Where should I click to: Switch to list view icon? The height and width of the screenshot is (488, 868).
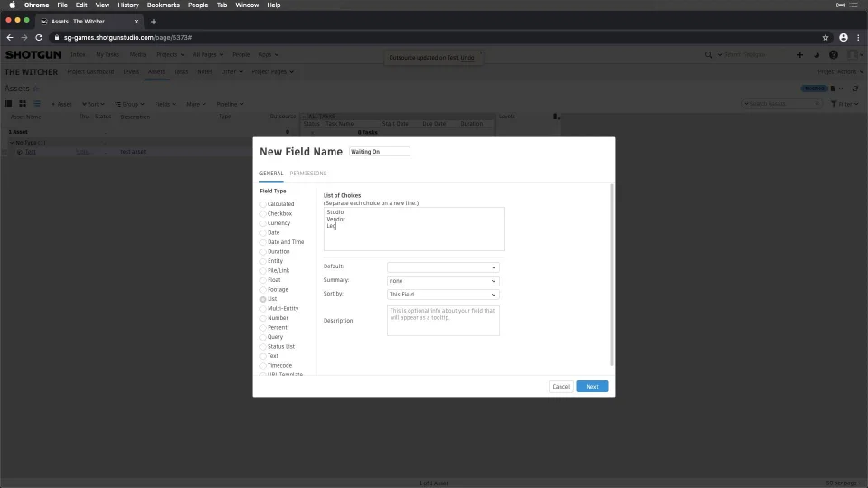(37, 103)
